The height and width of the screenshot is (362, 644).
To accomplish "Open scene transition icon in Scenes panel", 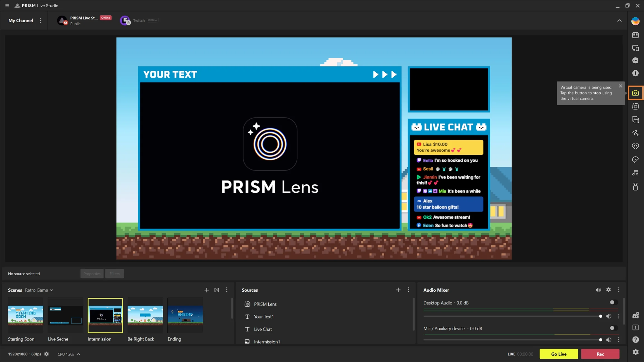I will click(x=217, y=290).
